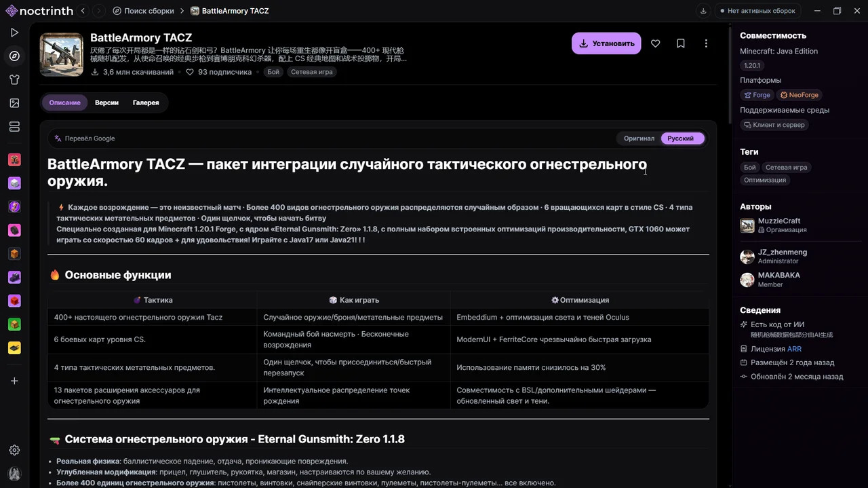Open downloads icon in title bar
868x488 pixels.
(x=703, y=11)
